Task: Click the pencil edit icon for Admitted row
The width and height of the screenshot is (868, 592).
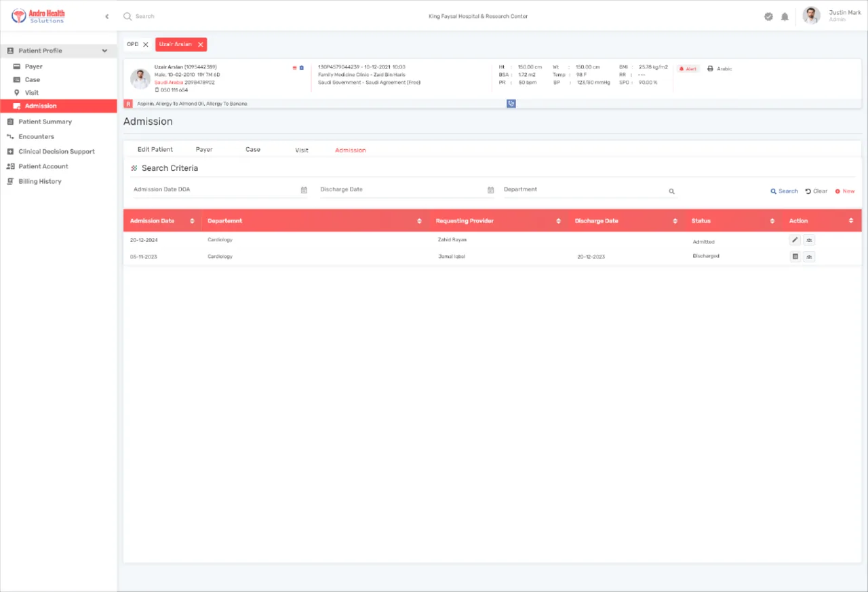Action: click(795, 240)
